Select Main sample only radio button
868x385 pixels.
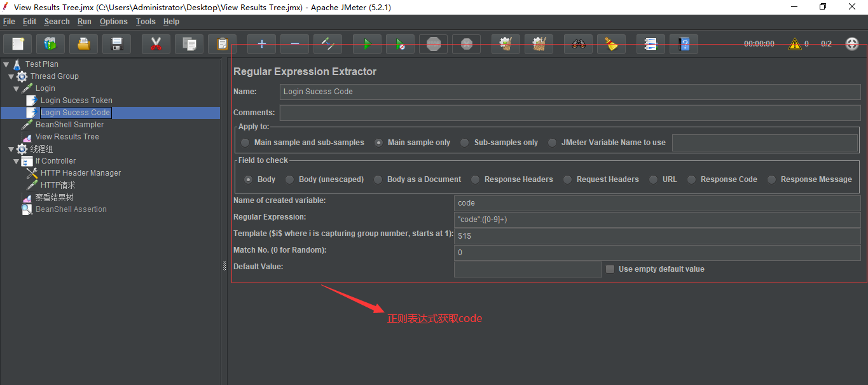pos(413,143)
